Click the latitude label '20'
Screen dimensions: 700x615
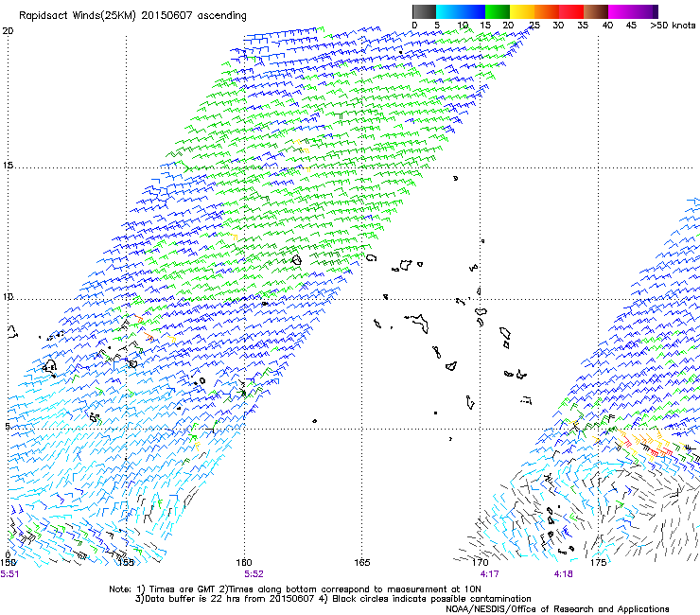[8, 31]
